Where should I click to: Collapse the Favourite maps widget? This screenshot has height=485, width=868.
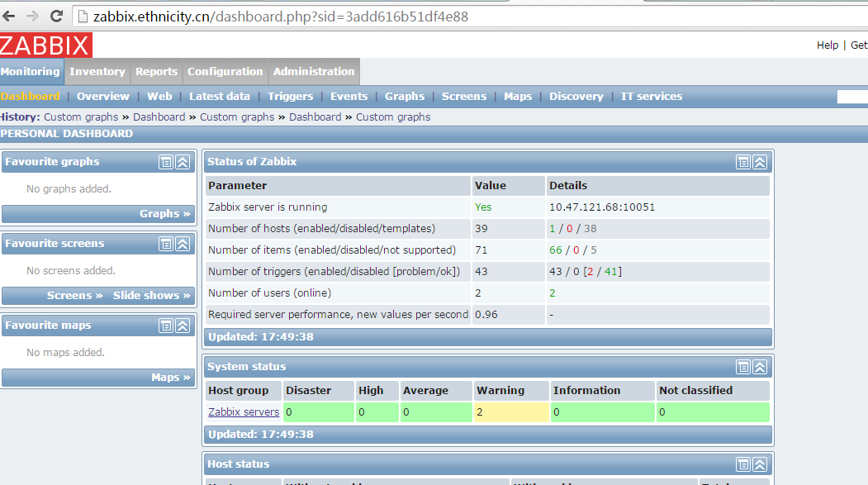pos(183,326)
